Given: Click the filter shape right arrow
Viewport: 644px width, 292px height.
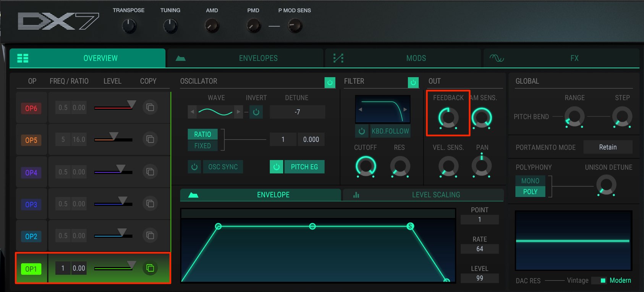Looking at the screenshot, I should coord(405,109).
